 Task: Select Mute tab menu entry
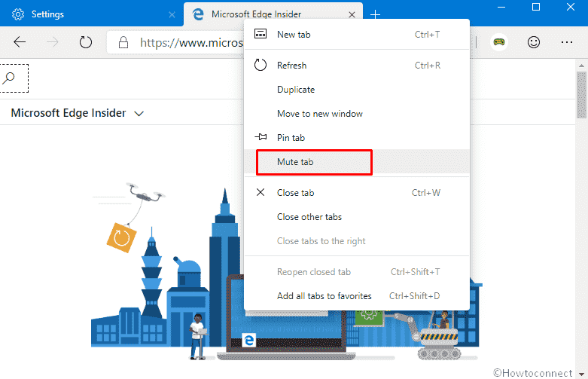tap(357, 162)
